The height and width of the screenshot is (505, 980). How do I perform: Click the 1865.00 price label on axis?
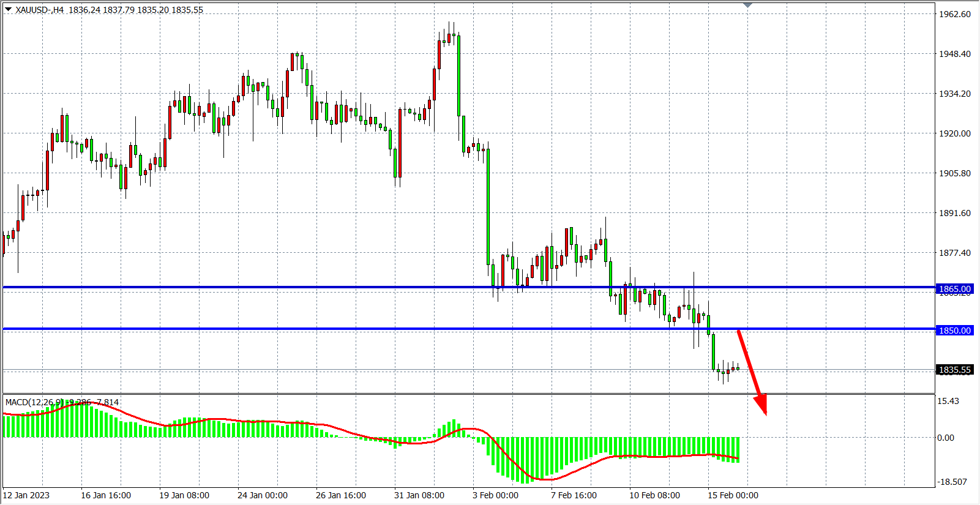click(954, 289)
